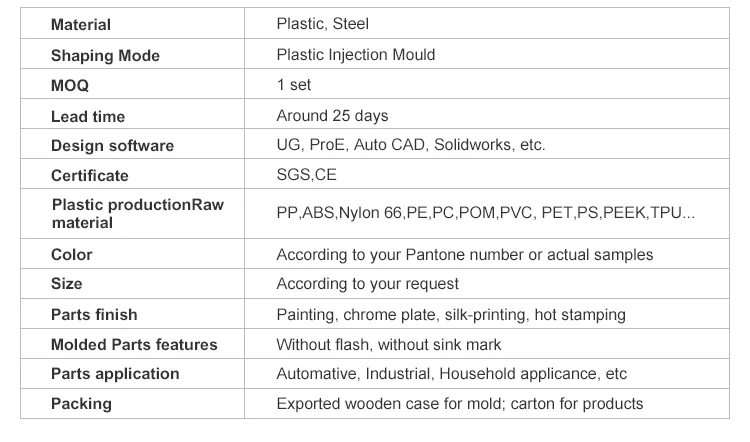Select the '1 set' value
750x442 pixels.
pyautogui.click(x=294, y=86)
